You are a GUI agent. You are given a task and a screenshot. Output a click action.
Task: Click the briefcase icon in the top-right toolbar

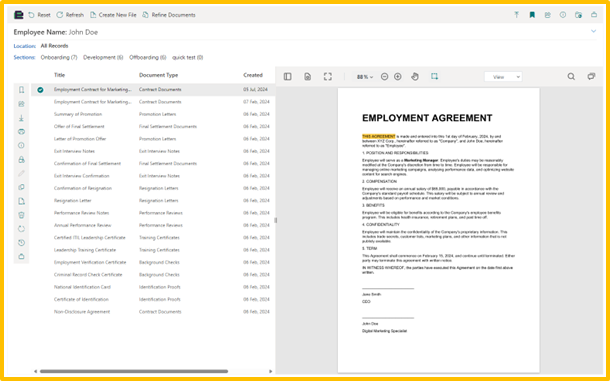click(594, 15)
